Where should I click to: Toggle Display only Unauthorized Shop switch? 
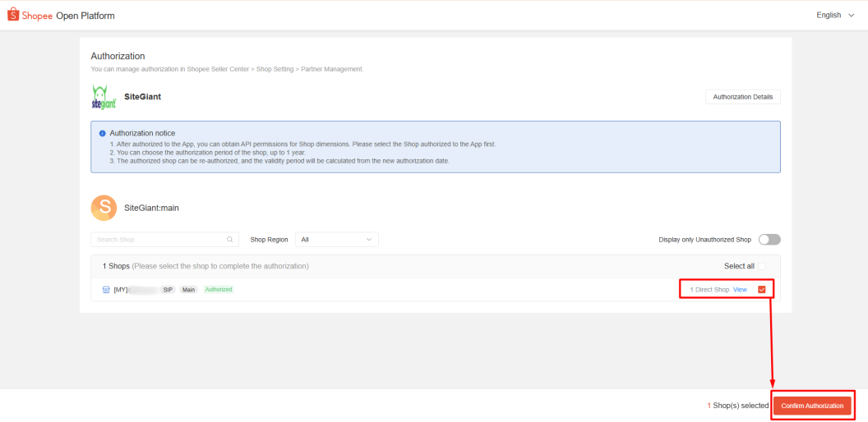[x=769, y=240]
